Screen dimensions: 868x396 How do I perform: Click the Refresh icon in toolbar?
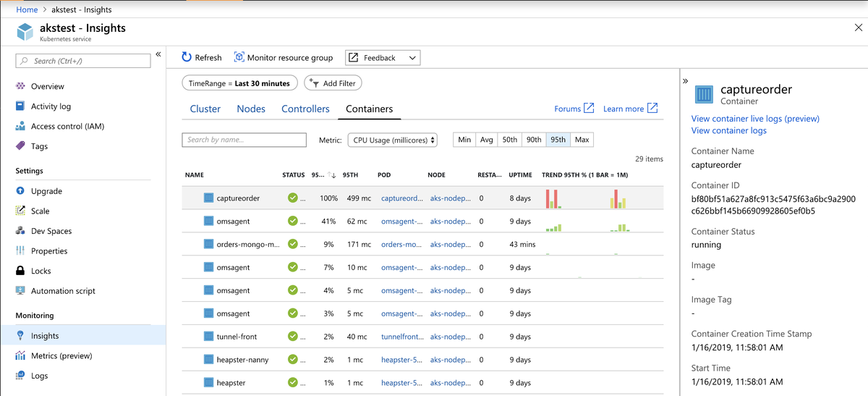pyautogui.click(x=187, y=57)
